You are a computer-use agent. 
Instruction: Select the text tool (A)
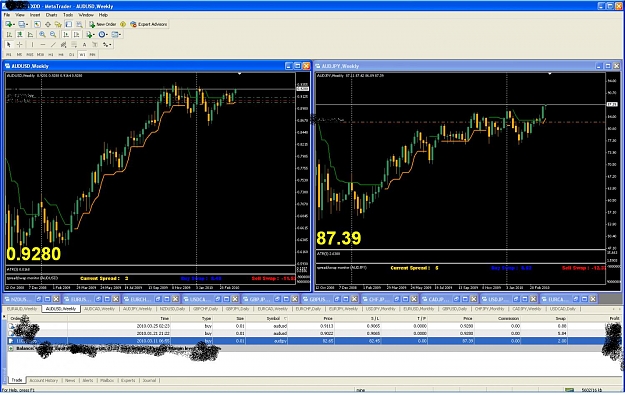point(85,45)
